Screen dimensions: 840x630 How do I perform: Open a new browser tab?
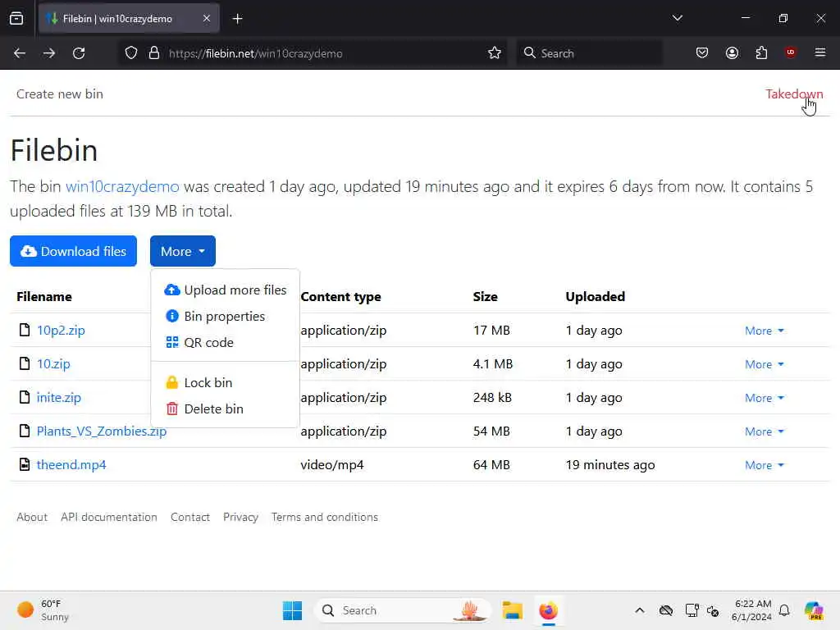tap(238, 19)
